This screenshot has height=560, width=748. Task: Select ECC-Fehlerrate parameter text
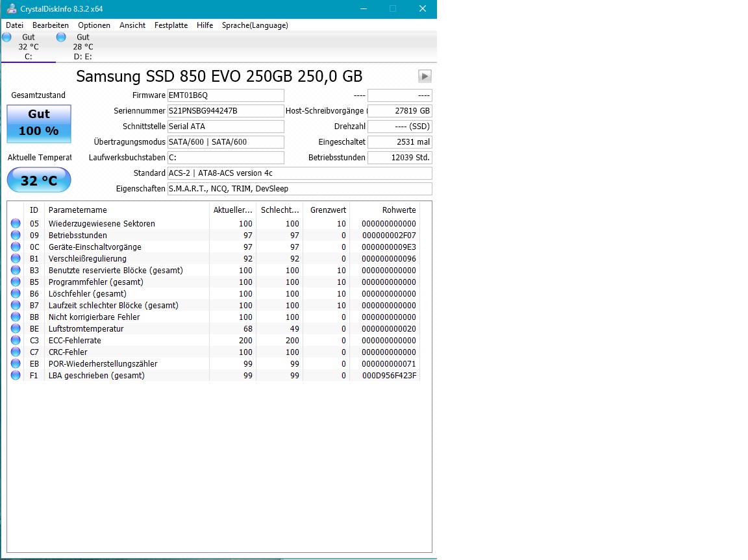point(75,340)
